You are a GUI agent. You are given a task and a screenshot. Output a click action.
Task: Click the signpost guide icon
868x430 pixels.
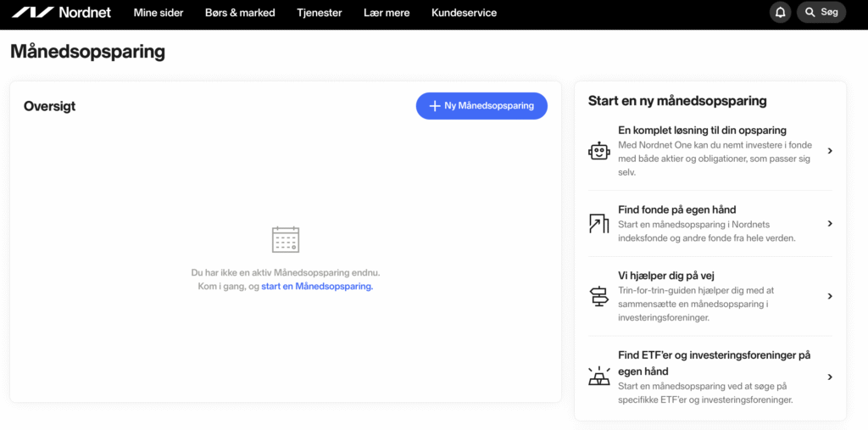(598, 297)
